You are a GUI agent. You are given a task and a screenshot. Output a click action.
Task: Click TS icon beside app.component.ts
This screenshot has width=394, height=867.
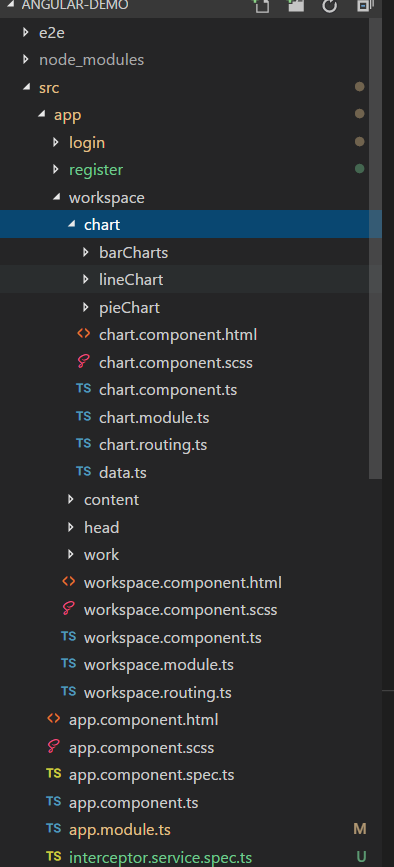click(x=54, y=801)
